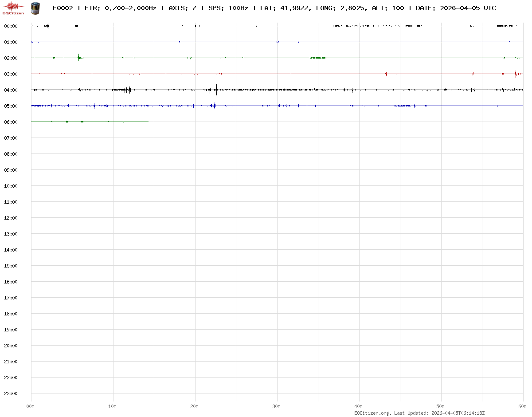Click the EQCitizen.org footer text
This screenshot has height=417, width=532.
coord(372,413)
